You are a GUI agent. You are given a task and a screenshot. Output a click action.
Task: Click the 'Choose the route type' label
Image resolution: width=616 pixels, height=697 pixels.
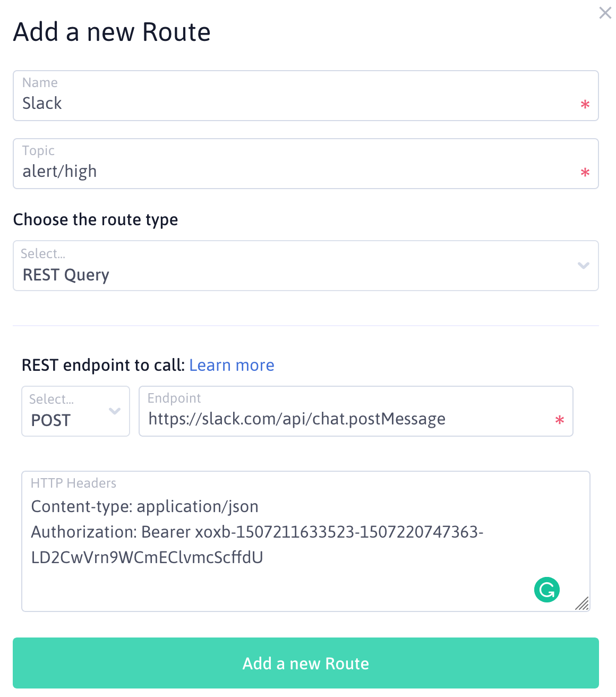(96, 219)
